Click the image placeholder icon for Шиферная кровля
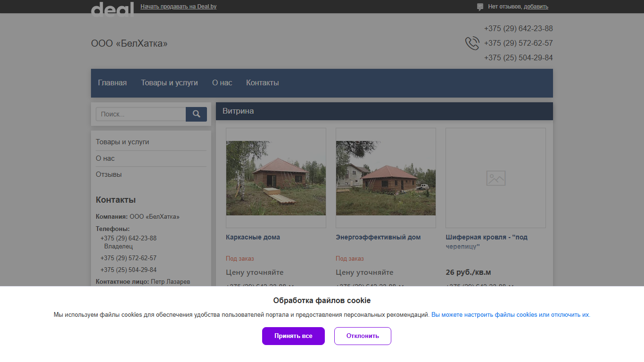 (x=496, y=178)
